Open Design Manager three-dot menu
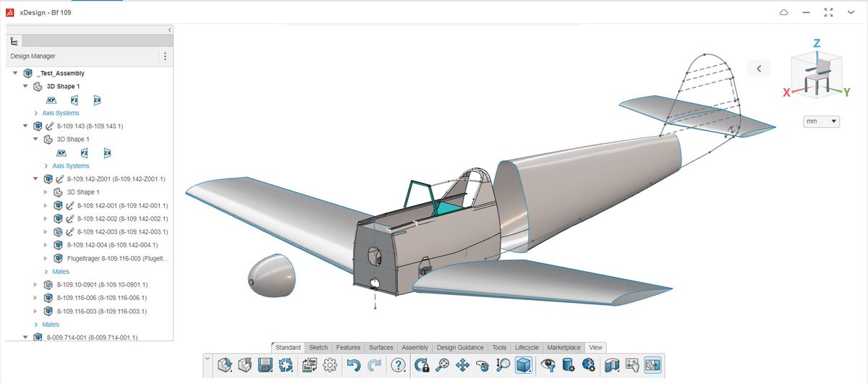 pyautogui.click(x=165, y=56)
